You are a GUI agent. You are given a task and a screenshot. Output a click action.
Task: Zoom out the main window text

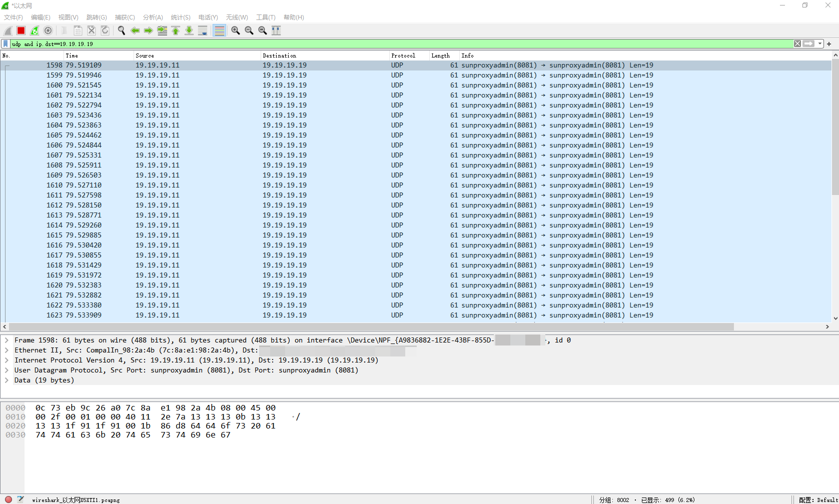pos(249,30)
